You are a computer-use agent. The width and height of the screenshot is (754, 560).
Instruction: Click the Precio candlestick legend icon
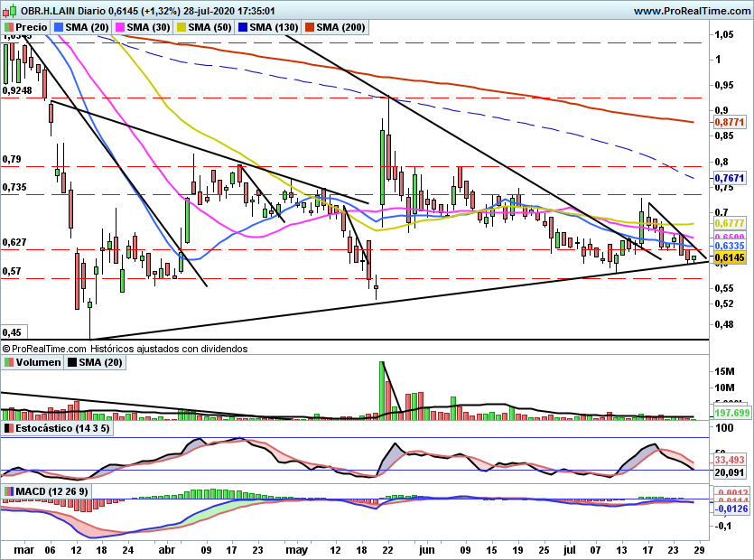[x=9, y=27]
